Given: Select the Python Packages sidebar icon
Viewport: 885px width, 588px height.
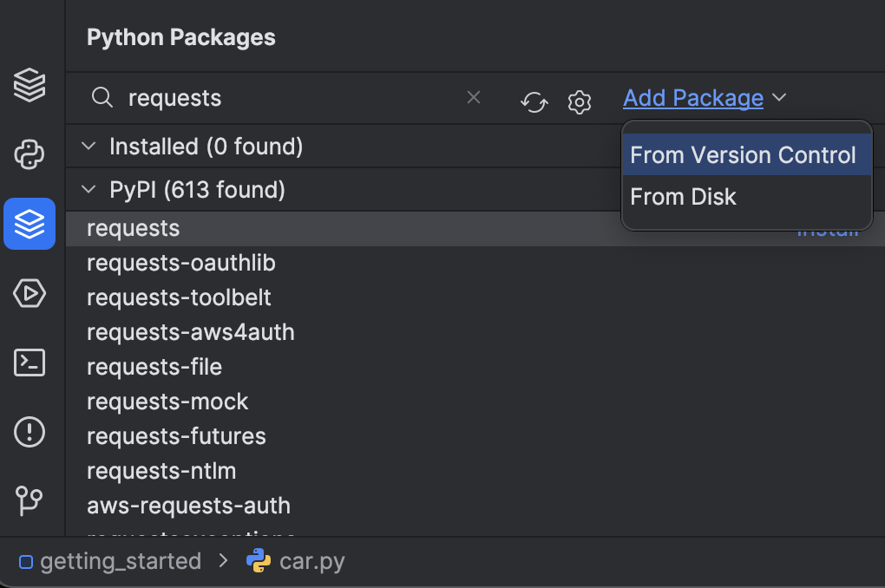Looking at the screenshot, I should pos(29,224).
